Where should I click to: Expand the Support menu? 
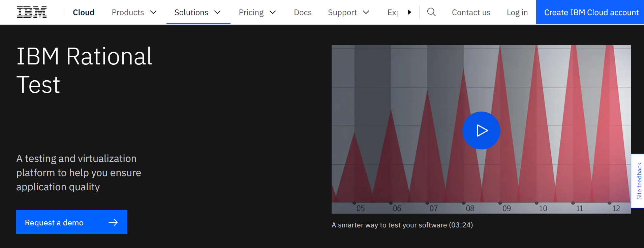348,12
